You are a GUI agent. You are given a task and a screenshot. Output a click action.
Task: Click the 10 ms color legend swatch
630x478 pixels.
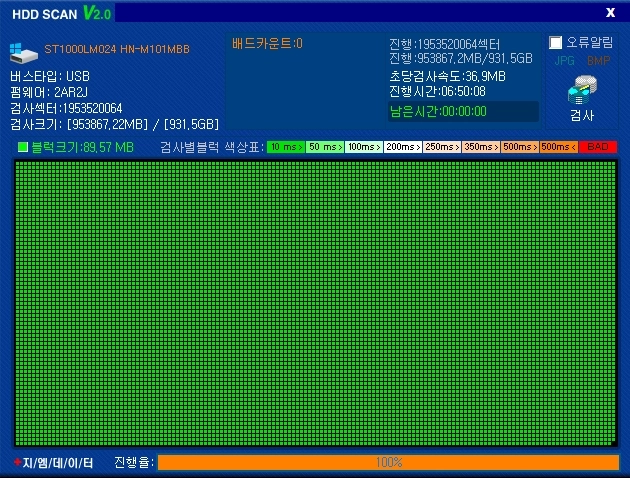[286, 147]
